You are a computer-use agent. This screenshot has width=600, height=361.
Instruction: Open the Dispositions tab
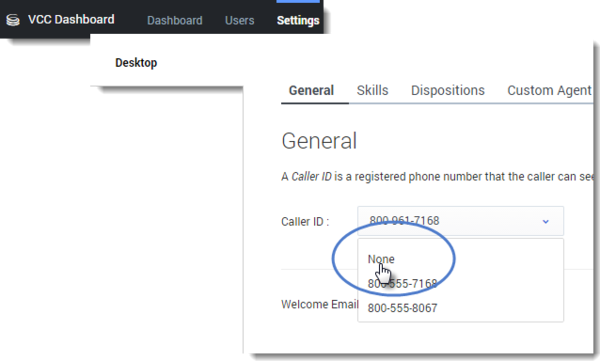pos(448,91)
